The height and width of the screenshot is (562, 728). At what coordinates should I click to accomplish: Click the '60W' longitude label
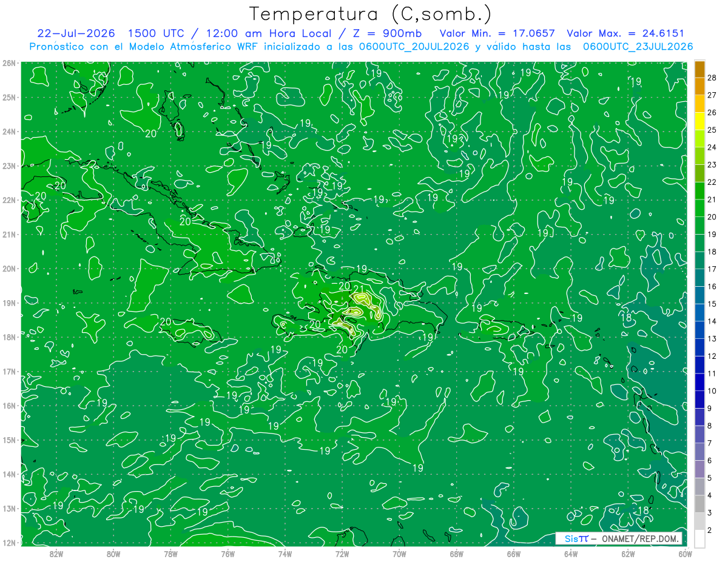685,554
